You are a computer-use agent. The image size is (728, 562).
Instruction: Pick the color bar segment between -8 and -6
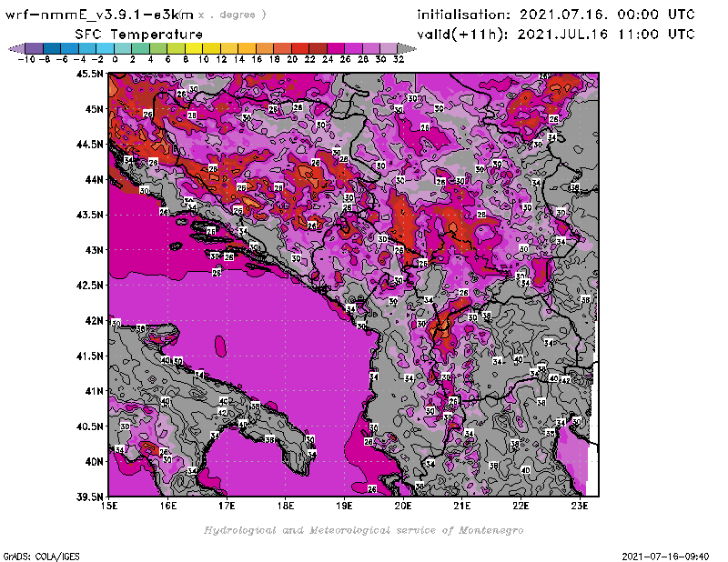(x=52, y=48)
